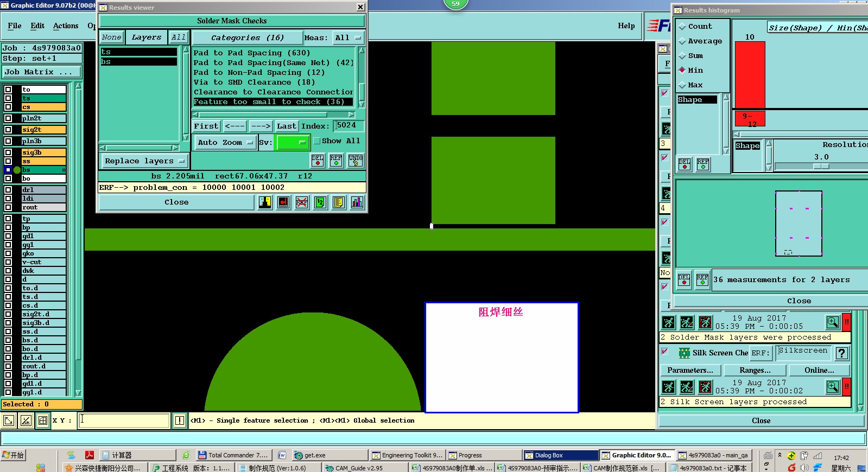Image resolution: width=868 pixels, height=472 pixels.
Task: Select Max radio option in histogram
Action: [682, 85]
